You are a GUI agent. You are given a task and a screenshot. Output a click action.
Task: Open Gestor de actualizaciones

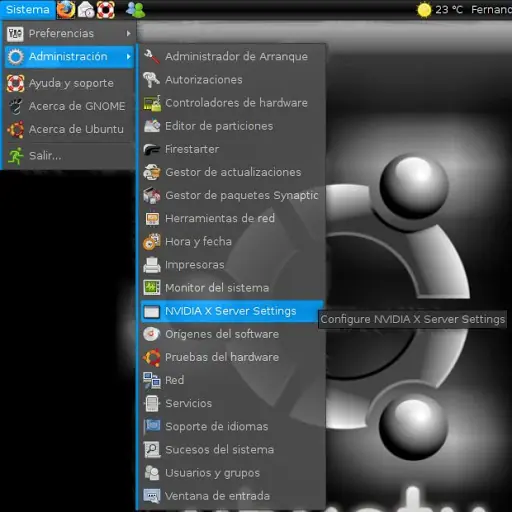click(232, 172)
